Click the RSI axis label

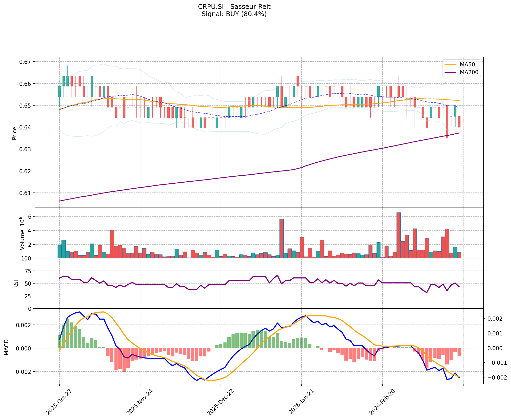click(16, 284)
